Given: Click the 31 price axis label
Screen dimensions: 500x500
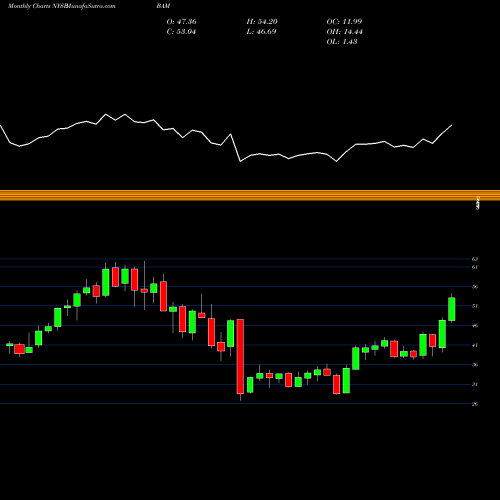Looking at the screenshot, I should [x=475, y=384].
